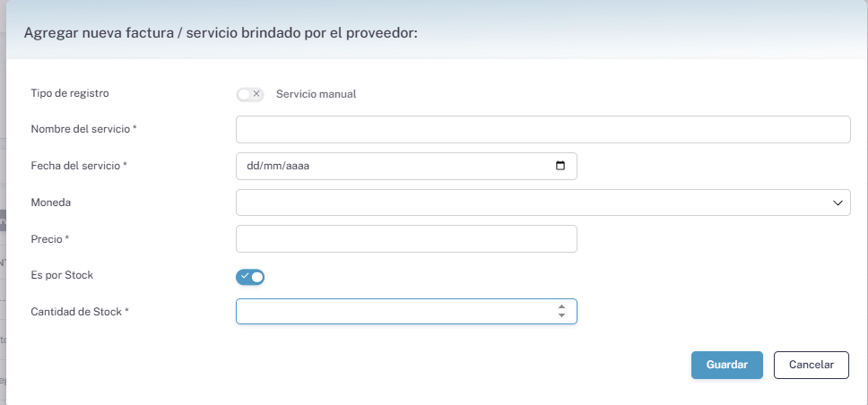
Task: Click the Agregar nueva factura dialog title
Action: point(221,33)
